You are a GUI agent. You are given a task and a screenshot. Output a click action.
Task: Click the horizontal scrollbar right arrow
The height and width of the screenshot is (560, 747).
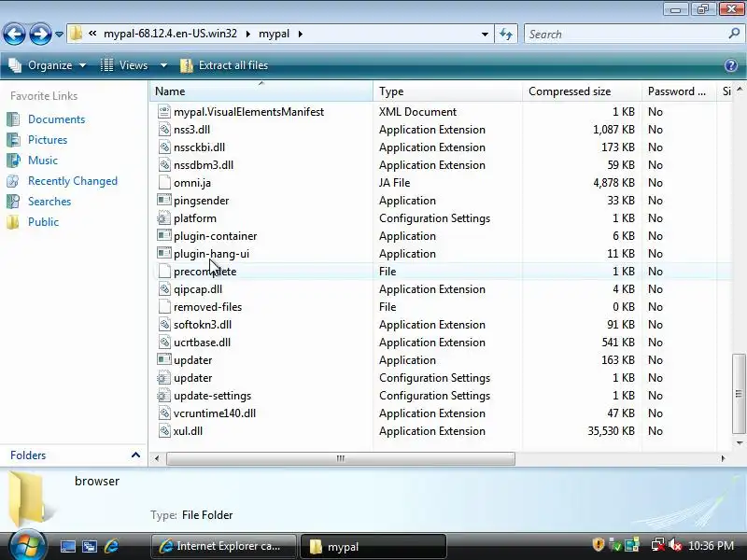[723, 458]
